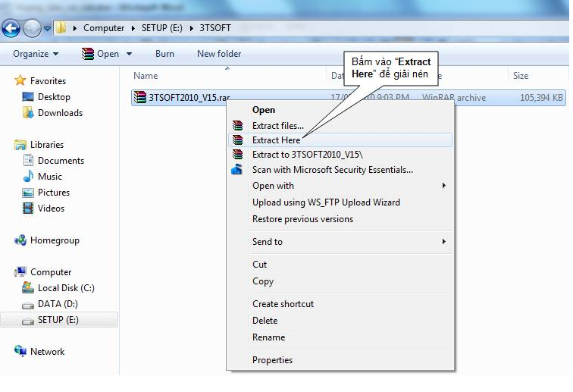Click the 3TSOFT2010_V15.rar archive icon
The width and height of the screenshot is (573, 392).
coord(139,97)
